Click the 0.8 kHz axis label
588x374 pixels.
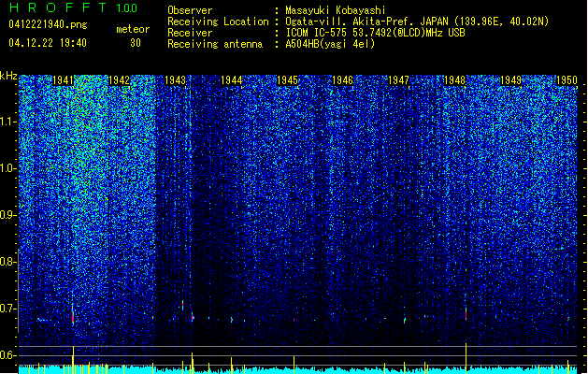tap(7, 262)
